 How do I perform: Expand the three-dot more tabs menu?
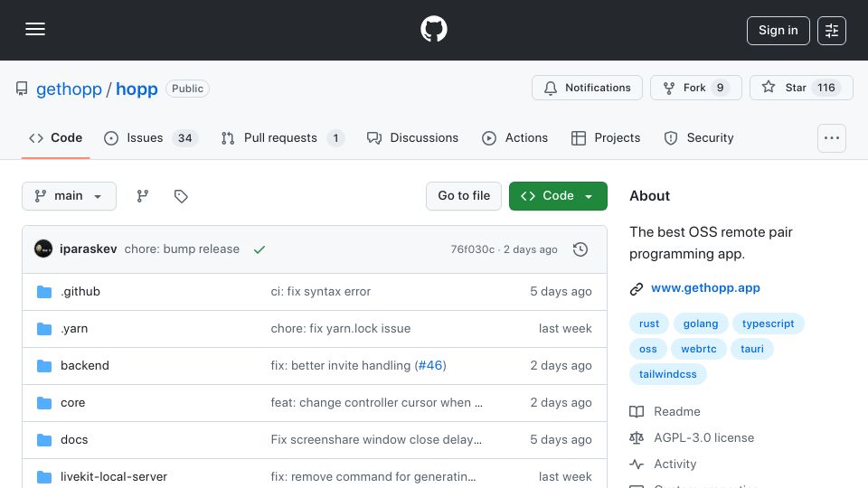point(832,138)
